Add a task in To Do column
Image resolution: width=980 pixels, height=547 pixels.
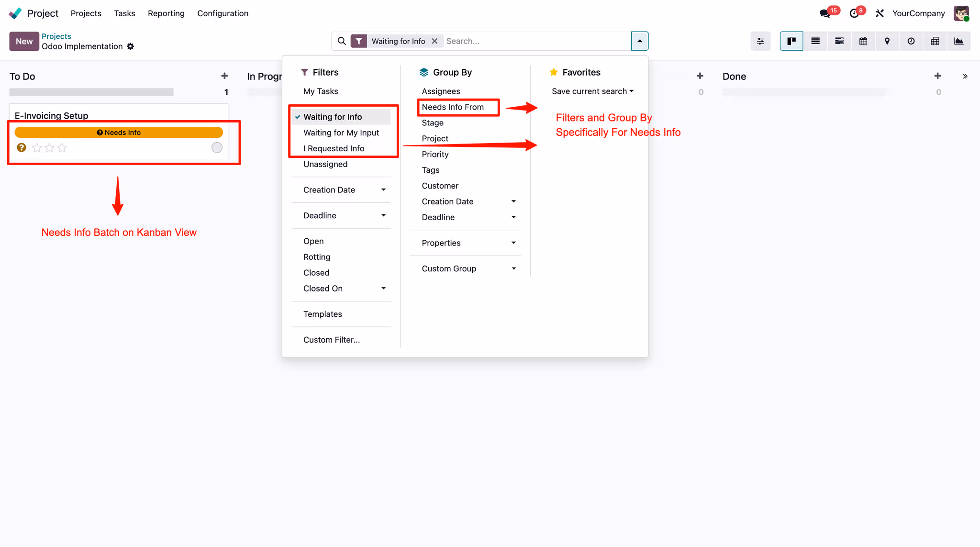(224, 76)
